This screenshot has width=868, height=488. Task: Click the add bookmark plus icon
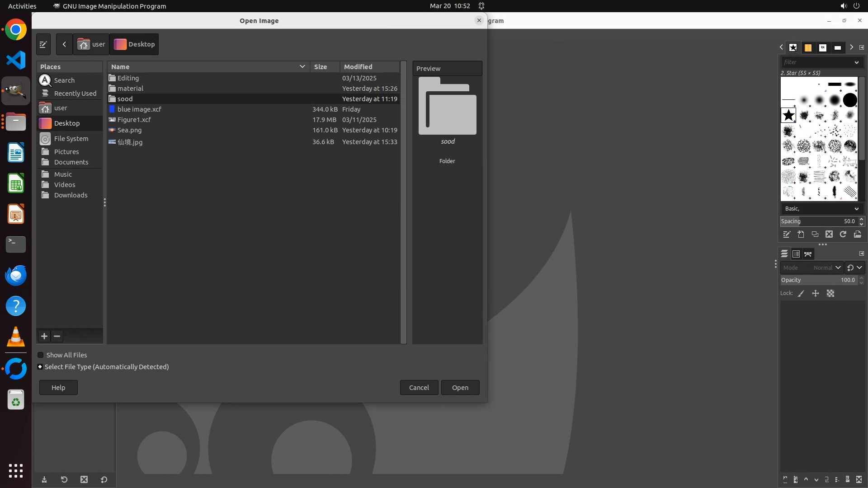tap(44, 336)
